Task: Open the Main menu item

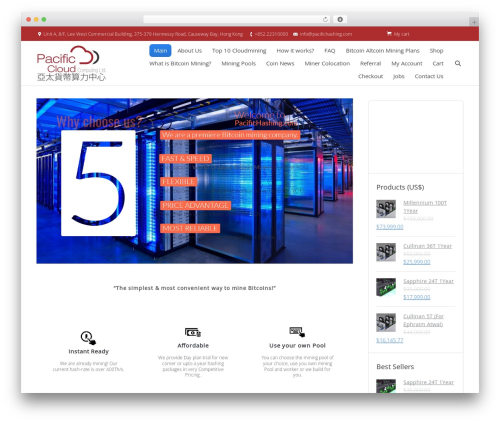Action: tap(160, 51)
